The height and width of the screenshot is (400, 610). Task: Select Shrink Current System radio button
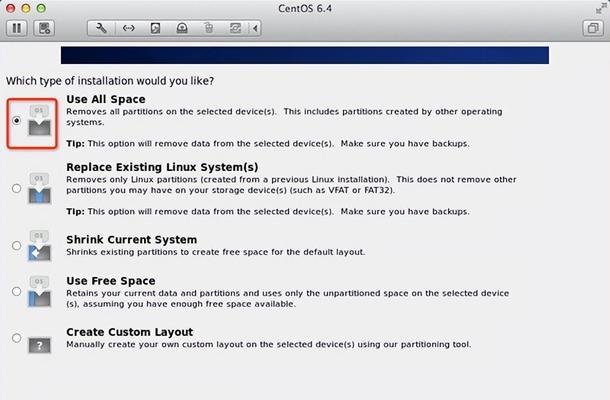click(16, 246)
